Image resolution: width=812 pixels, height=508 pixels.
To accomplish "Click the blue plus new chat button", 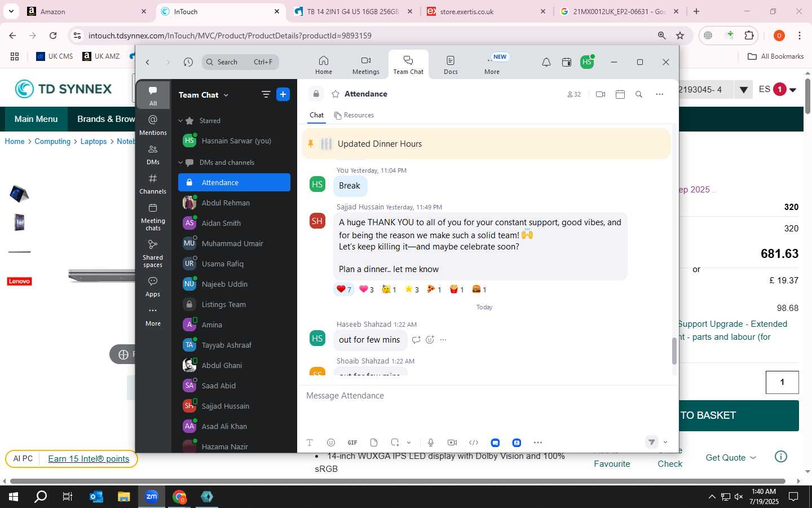I will [x=283, y=94].
